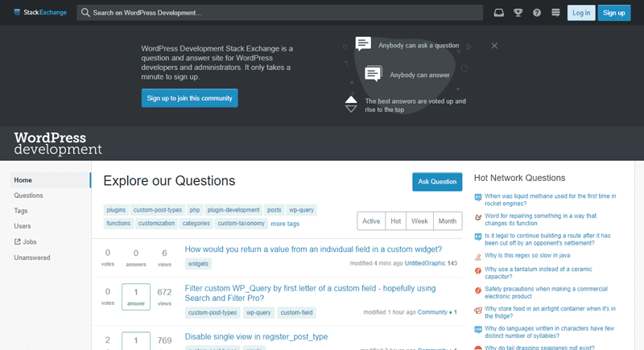644x350 pixels.
Task: Click the customization tag
Action: point(156,223)
